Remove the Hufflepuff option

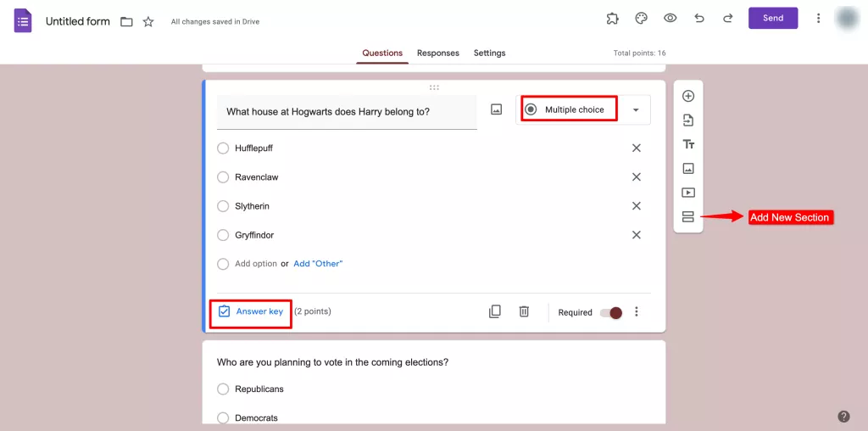click(x=637, y=148)
